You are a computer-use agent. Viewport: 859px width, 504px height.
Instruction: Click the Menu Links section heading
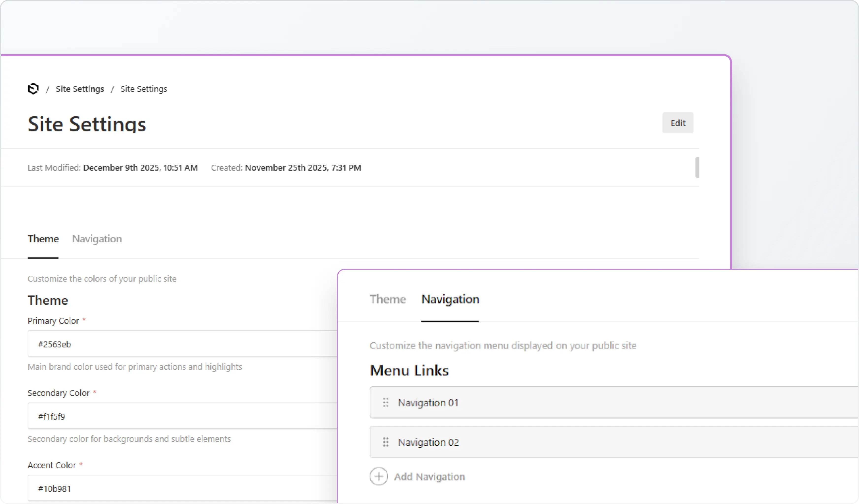(409, 371)
